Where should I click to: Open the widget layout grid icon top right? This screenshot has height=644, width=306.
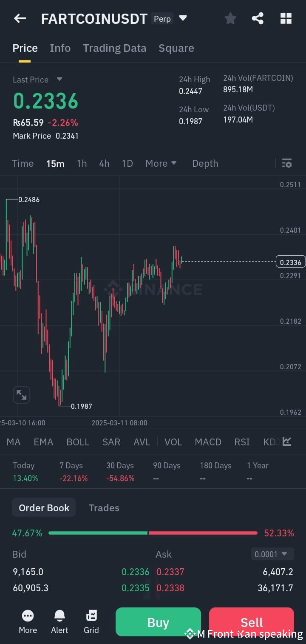pyautogui.click(x=286, y=18)
